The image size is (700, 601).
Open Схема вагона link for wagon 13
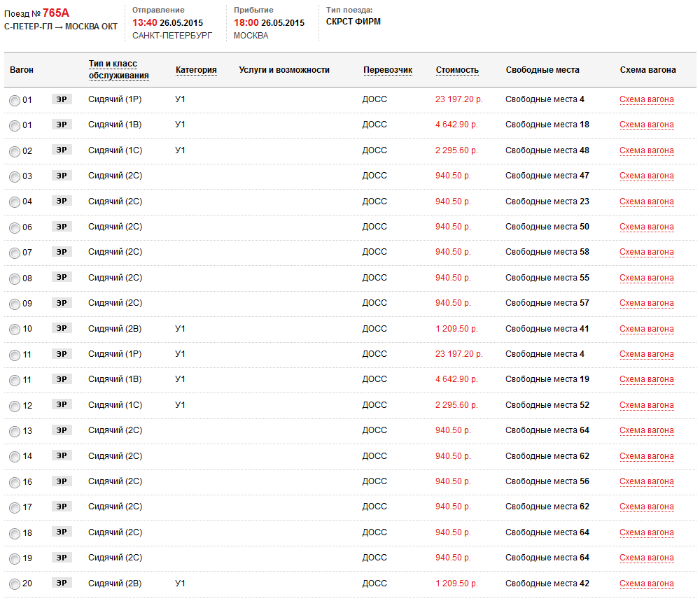[x=646, y=430]
